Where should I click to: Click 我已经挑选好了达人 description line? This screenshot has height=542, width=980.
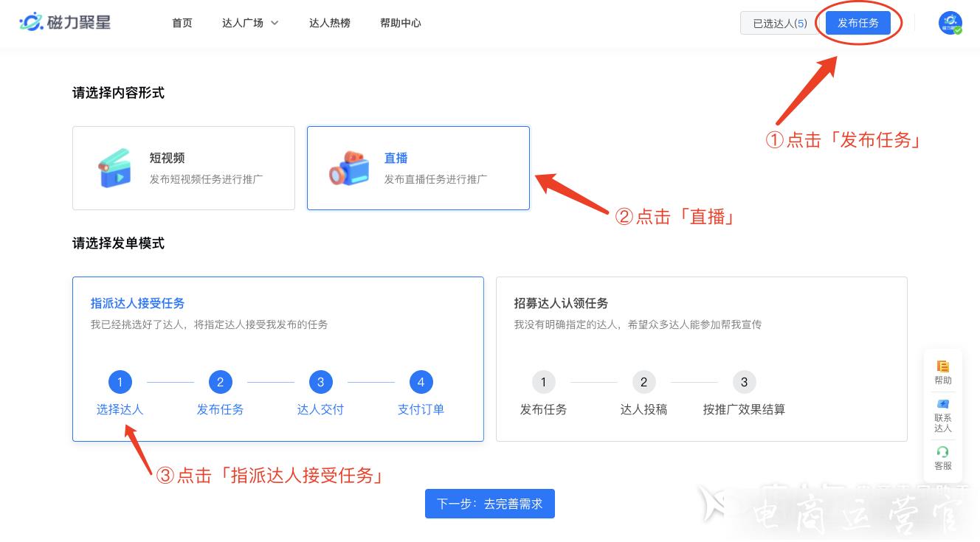(209, 324)
